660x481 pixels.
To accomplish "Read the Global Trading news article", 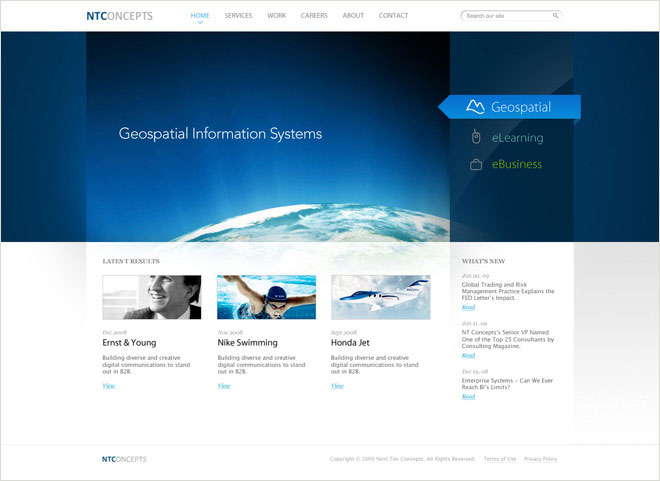I will tap(468, 307).
